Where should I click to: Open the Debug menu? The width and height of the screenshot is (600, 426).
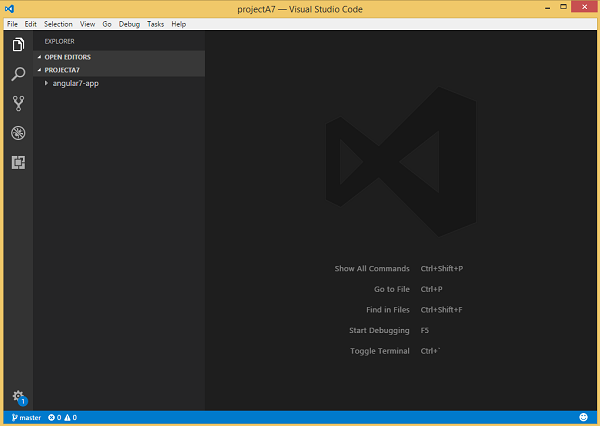129,24
